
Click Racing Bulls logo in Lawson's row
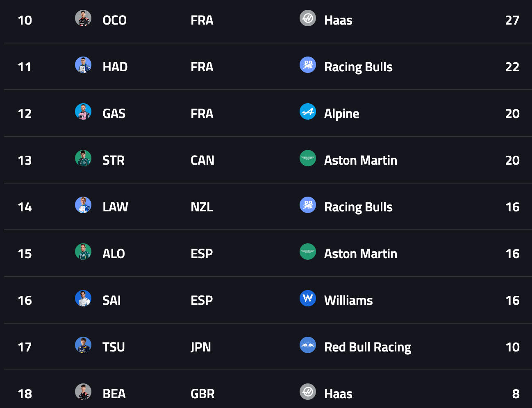[308, 205]
